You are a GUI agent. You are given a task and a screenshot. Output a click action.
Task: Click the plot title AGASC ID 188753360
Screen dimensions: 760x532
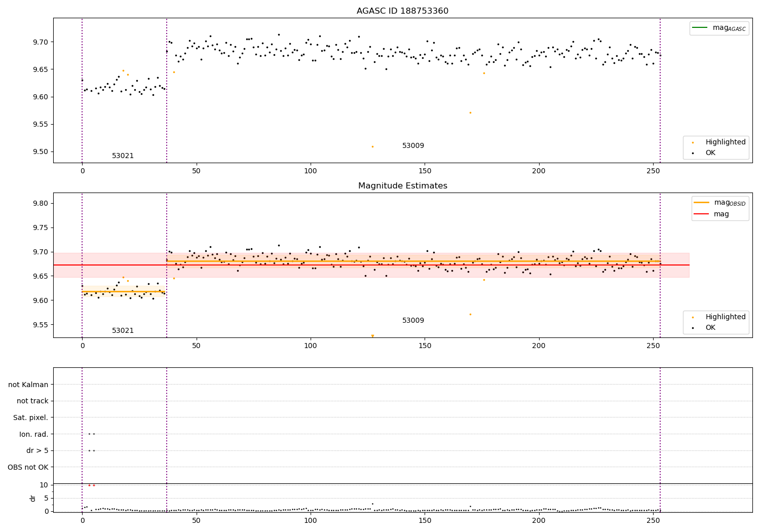point(402,11)
